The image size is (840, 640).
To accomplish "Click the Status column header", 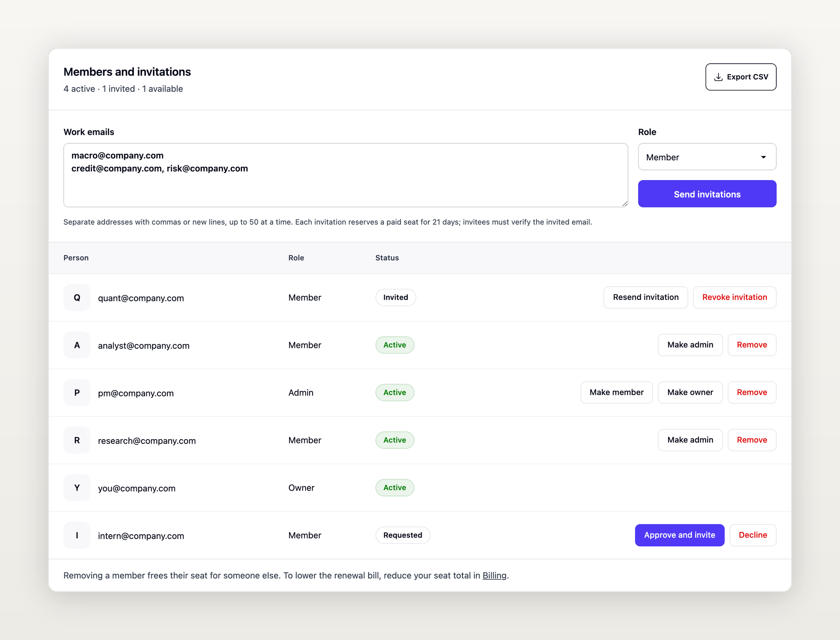I will pos(387,258).
